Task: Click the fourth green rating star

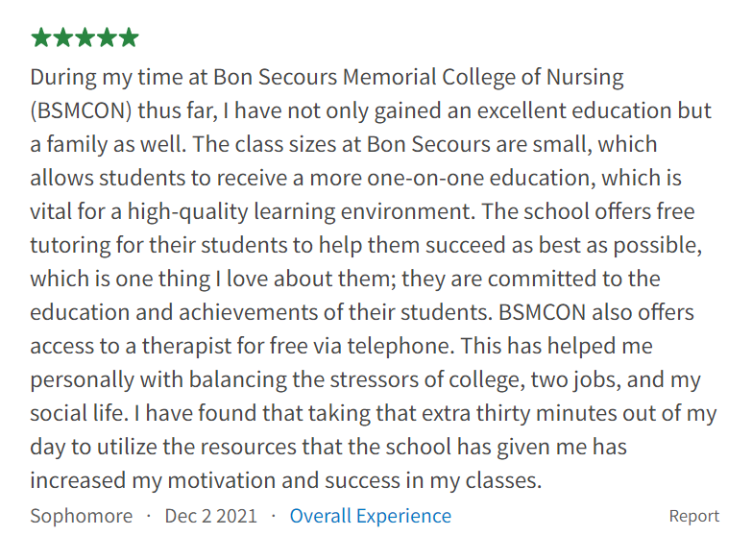Action: point(107,37)
